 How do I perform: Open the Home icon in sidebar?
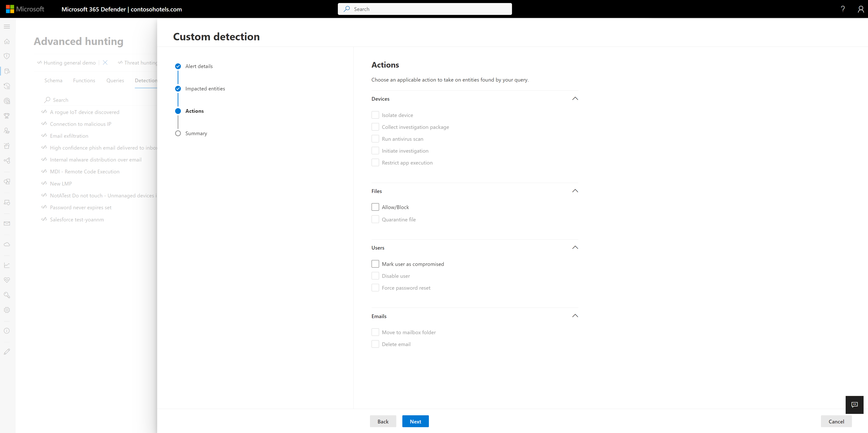click(7, 41)
